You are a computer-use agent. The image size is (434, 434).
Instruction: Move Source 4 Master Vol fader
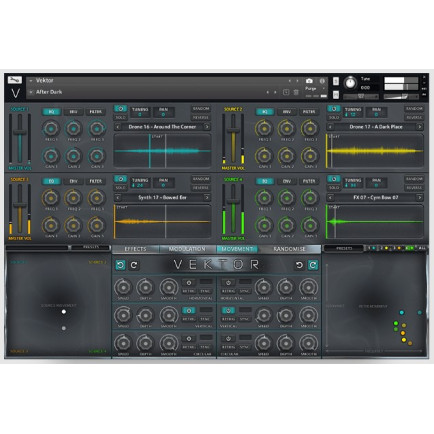tap(233, 201)
